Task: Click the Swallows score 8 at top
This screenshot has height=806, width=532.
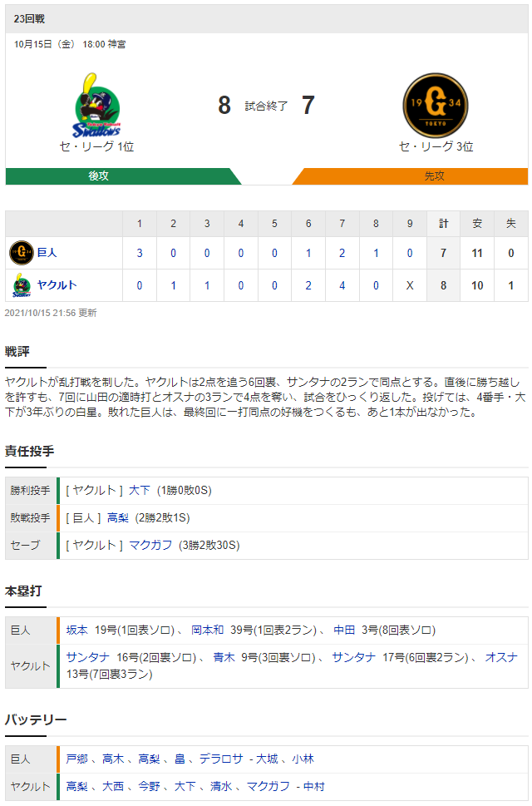Action: coord(224,106)
